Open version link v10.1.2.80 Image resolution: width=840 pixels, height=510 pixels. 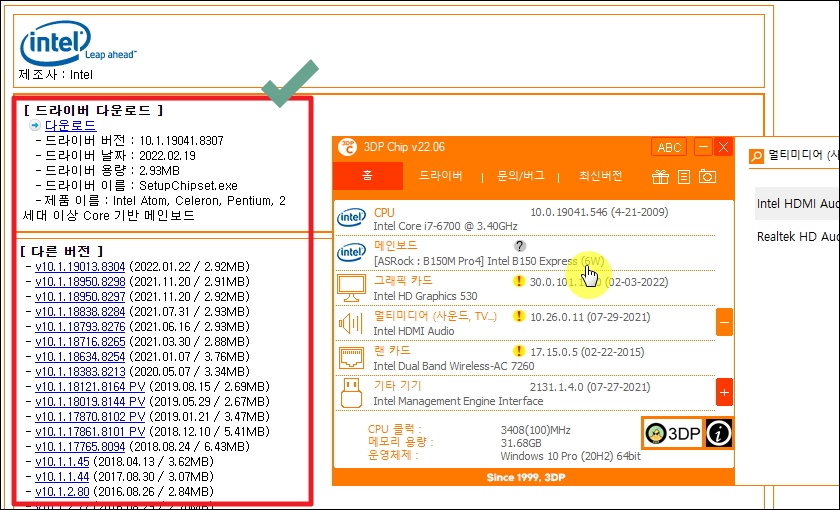(62, 492)
